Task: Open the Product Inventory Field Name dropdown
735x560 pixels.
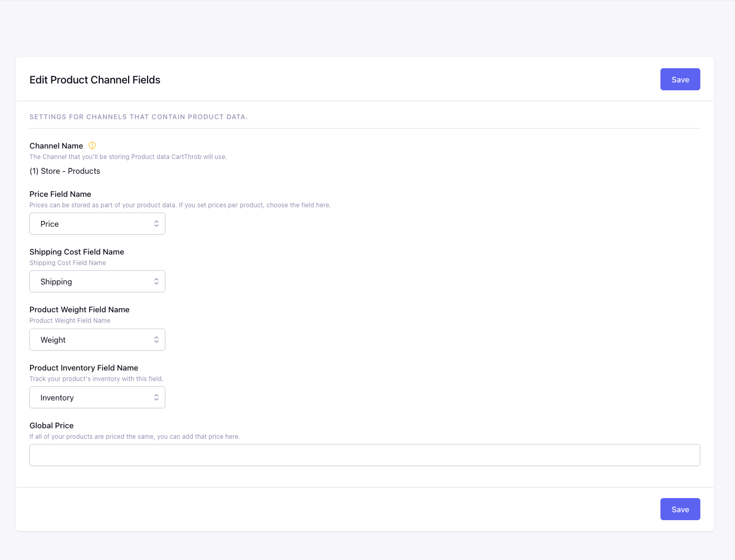Action: point(97,397)
